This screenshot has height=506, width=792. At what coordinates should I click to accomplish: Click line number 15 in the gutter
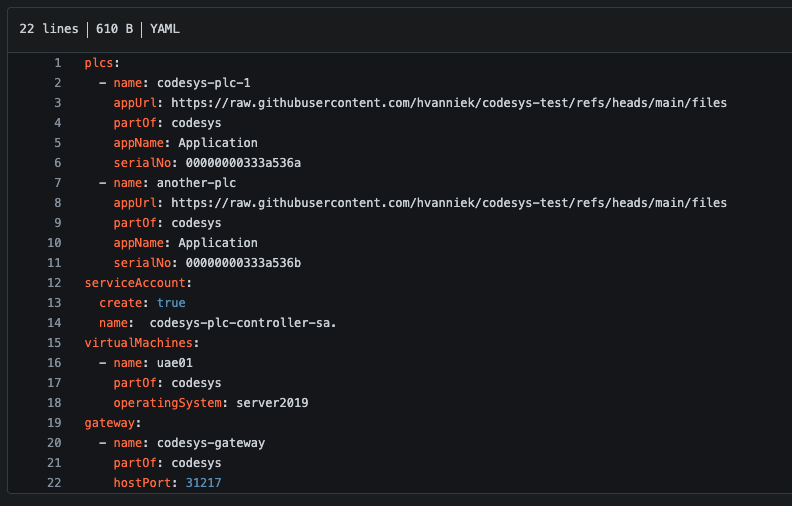click(x=54, y=343)
